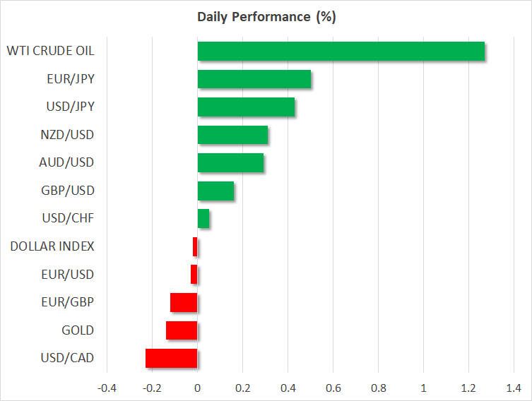Viewport: 532px width, 401px height.
Task: Click the red EUR/GBP bar
Action: pos(184,302)
